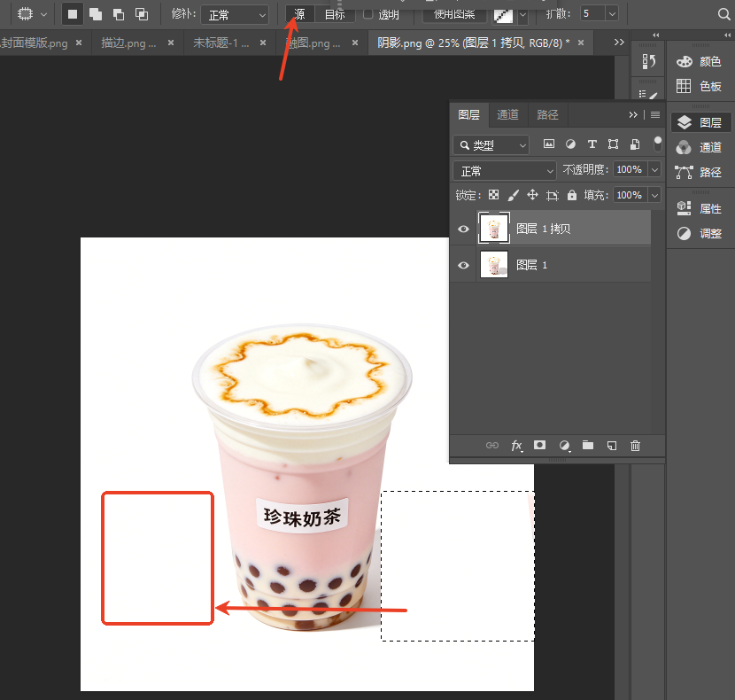
Task: Switch to the 通道 tab
Action: (x=507, y=115)
